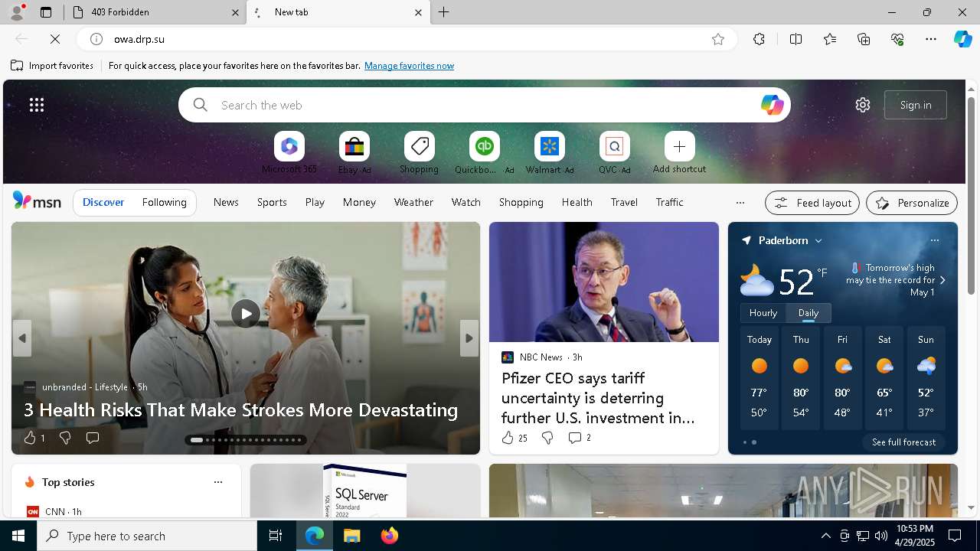Open Feed layout options
The height and width of the screenshot is (551, 980).
pos(812,203)
